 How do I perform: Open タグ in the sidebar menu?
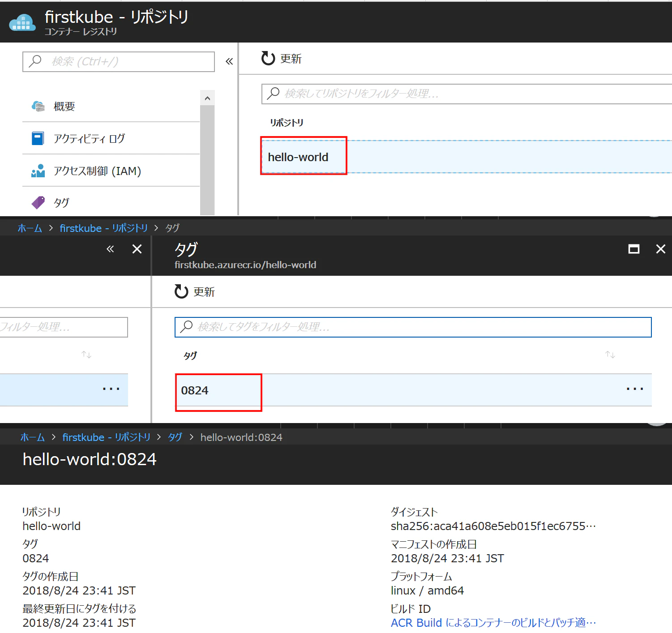[111, 202]
